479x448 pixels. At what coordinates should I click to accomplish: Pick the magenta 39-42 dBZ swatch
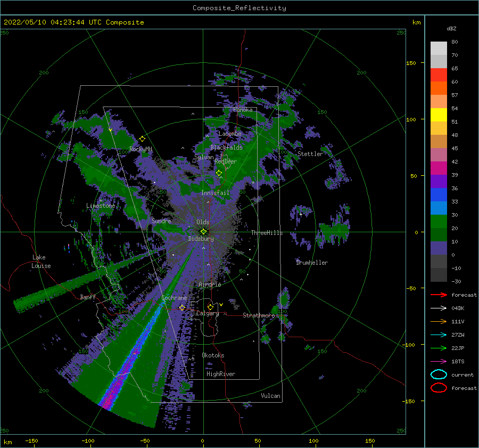[x=439, y=168]
